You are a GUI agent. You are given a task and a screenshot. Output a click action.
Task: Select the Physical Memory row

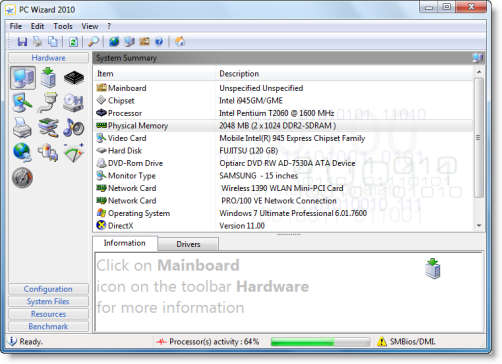click(284, 126)
